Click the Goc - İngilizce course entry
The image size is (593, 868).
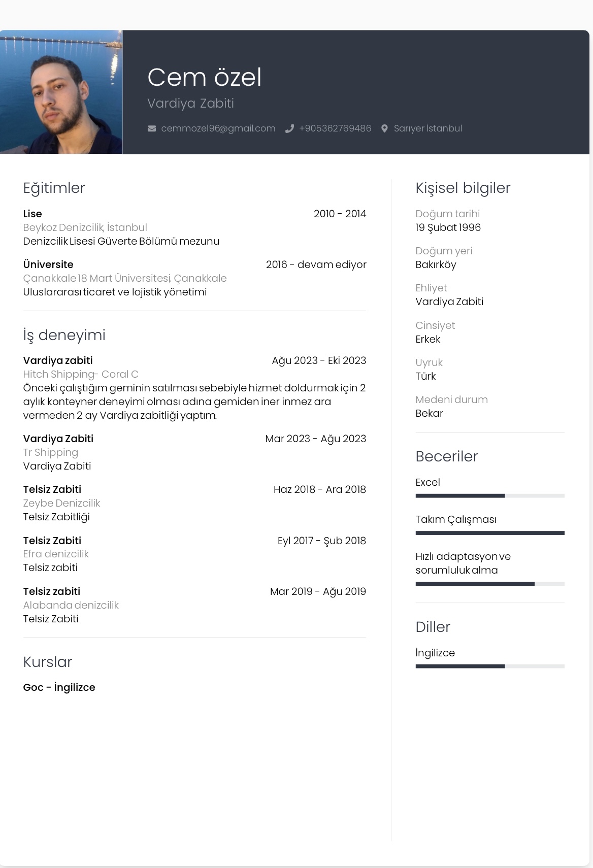[x=59, y=687]
